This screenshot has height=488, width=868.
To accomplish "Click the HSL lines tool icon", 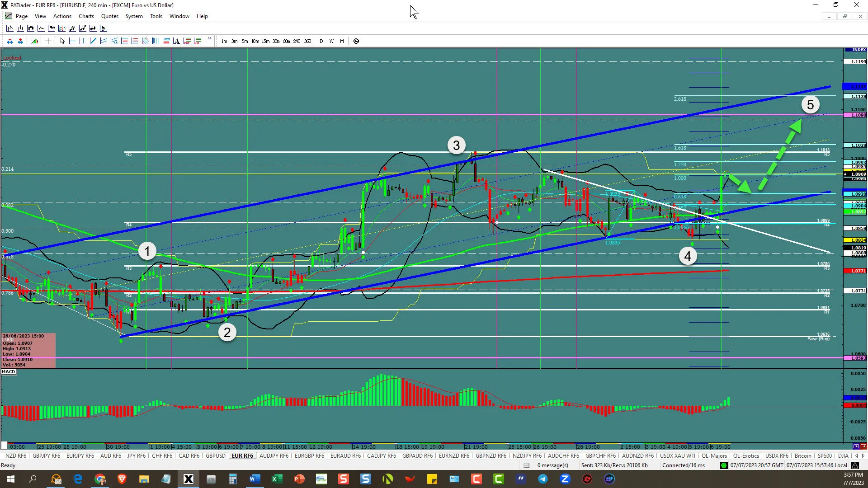I will [198, 41].
